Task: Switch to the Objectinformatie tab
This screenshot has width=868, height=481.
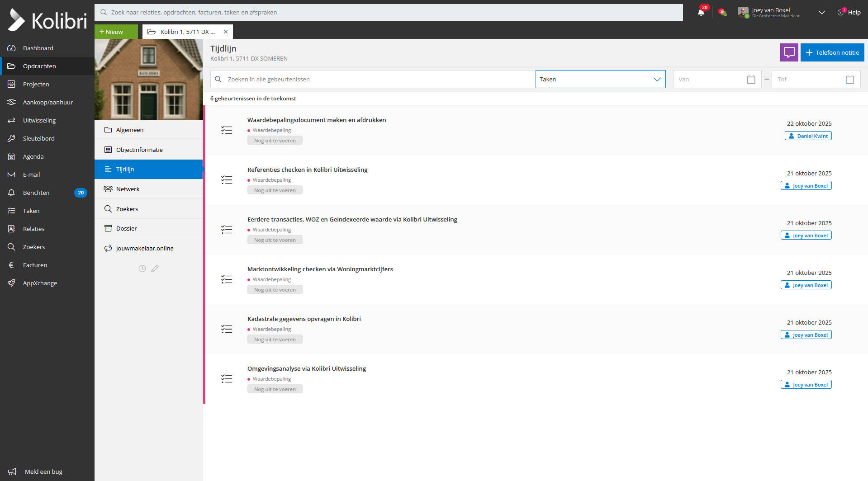Action: (x=139, y=150)
